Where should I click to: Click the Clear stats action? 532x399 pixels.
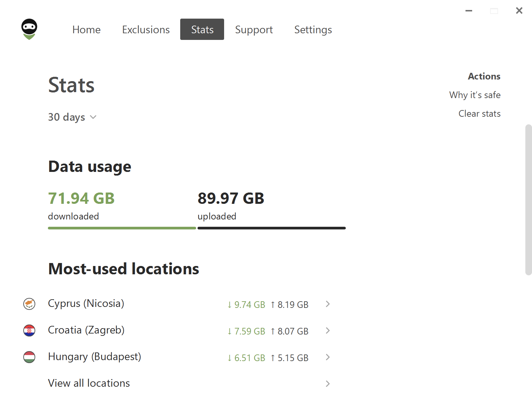tap(479, 114)
